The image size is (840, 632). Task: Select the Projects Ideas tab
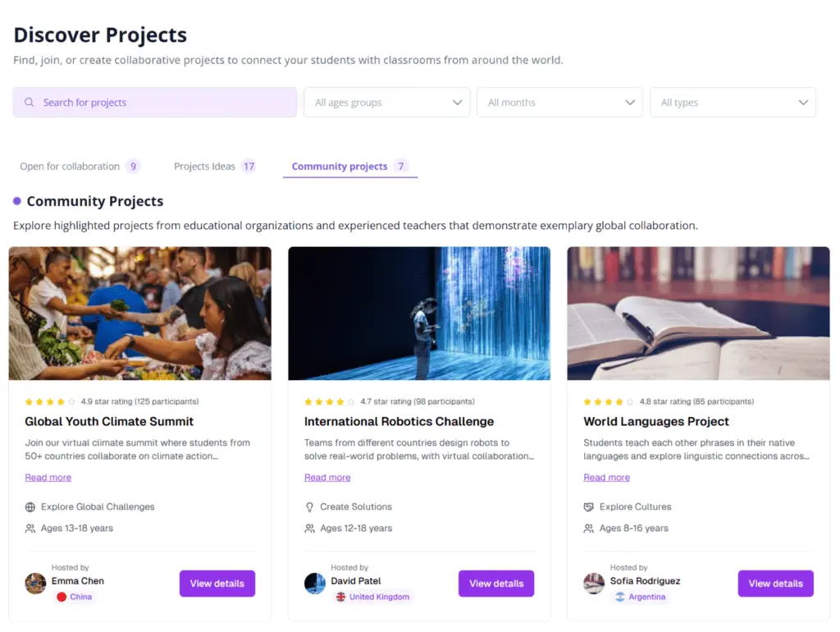click(x=214, y=166)
